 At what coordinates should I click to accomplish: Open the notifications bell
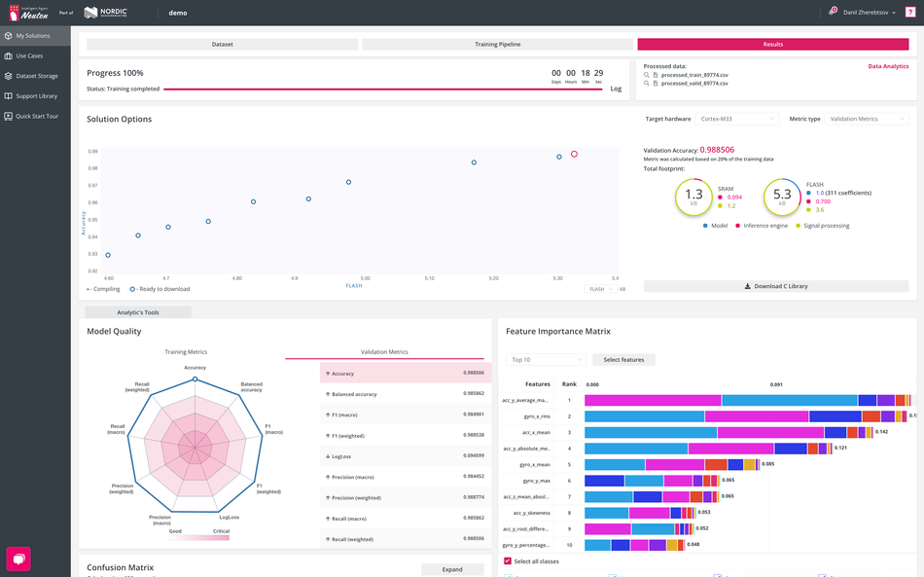tap(834, 12)
